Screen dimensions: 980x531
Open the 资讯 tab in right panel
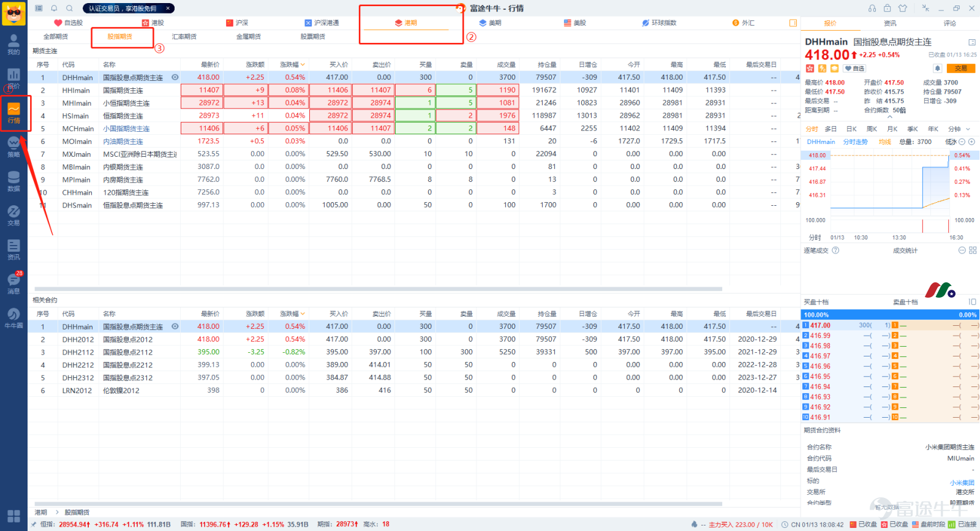890,23
